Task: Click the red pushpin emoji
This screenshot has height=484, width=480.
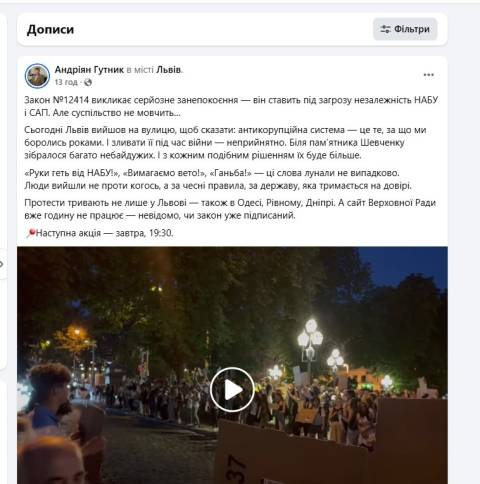Action: coord(31,233)
